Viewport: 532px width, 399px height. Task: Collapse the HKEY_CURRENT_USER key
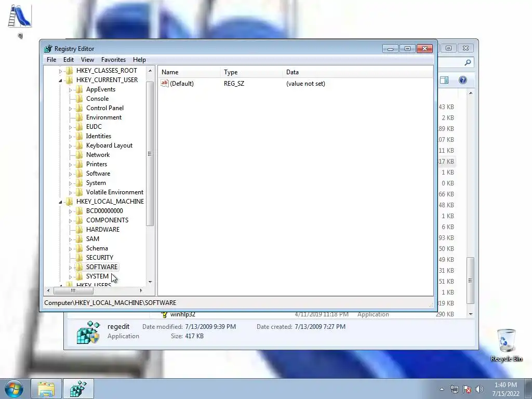click(x=60, y=81)
